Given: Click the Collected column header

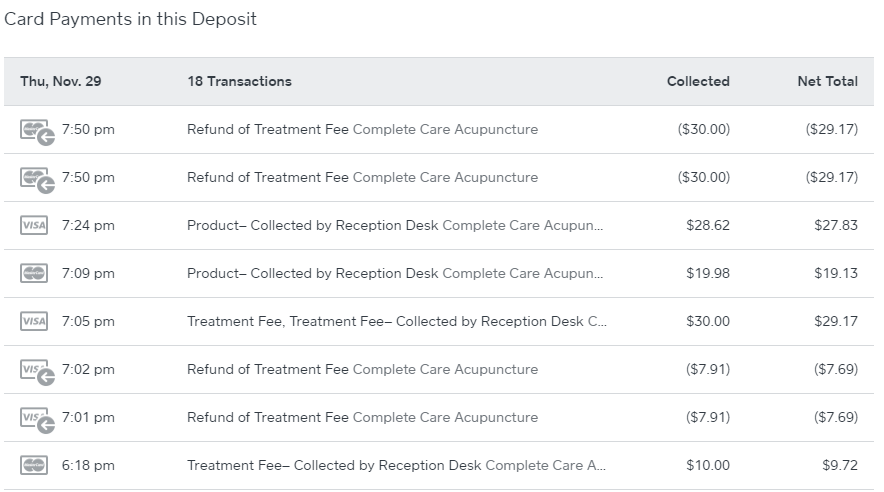Looking at the screenshot, I should (698, 82).
